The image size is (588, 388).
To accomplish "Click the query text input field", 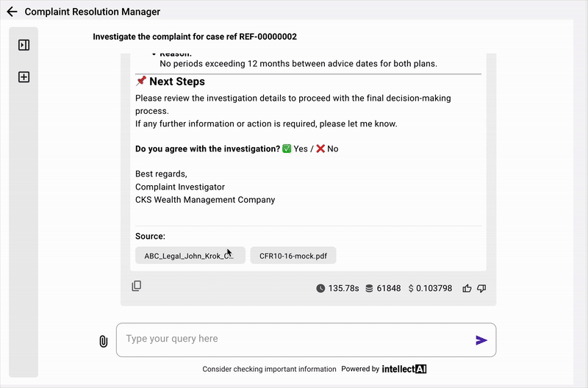I will (294, 339).
